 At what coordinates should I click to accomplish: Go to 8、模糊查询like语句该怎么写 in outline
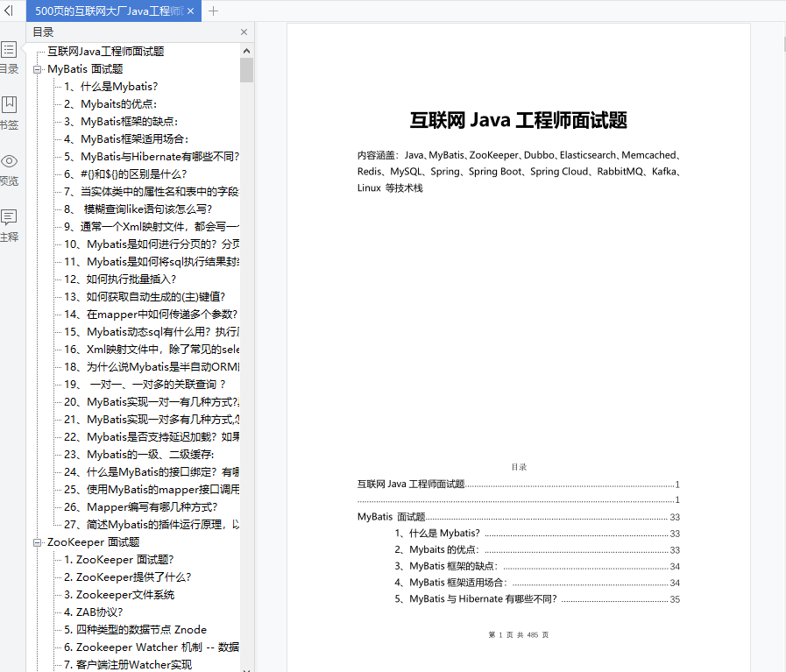[138, 209]
